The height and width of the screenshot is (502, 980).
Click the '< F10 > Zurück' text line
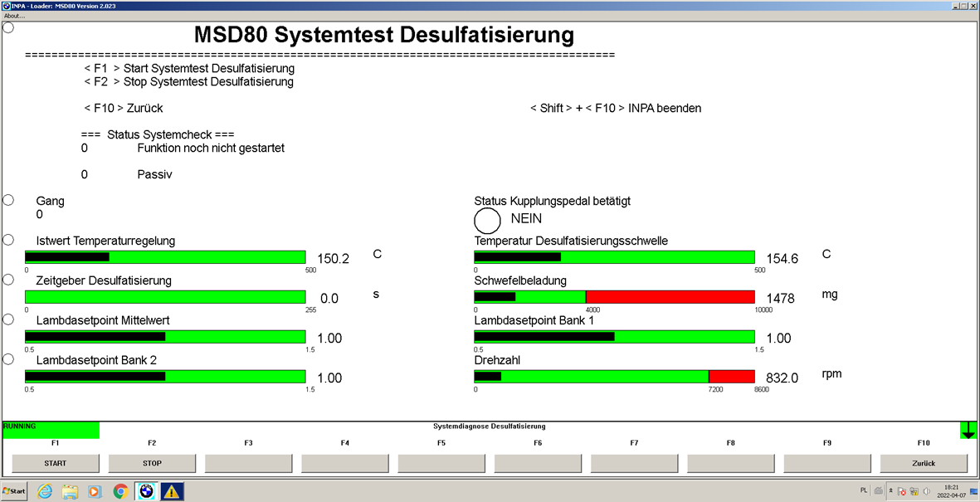coord(123,108)
